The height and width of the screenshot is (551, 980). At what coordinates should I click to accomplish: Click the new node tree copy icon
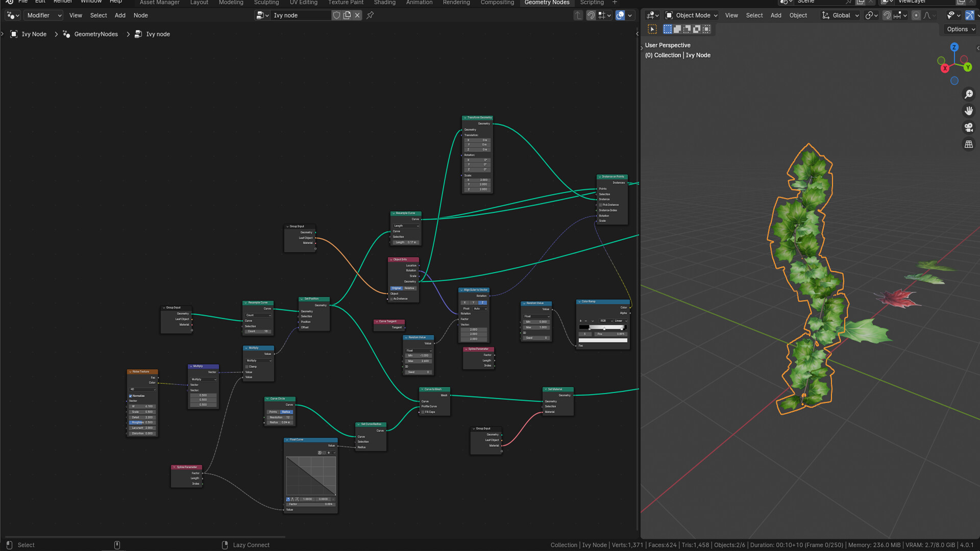coord(346,15)
